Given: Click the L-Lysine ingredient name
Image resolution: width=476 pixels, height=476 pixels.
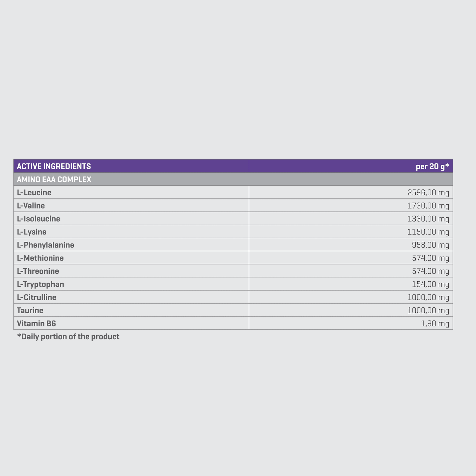Looking at the screenshot, I should point(32,232).
